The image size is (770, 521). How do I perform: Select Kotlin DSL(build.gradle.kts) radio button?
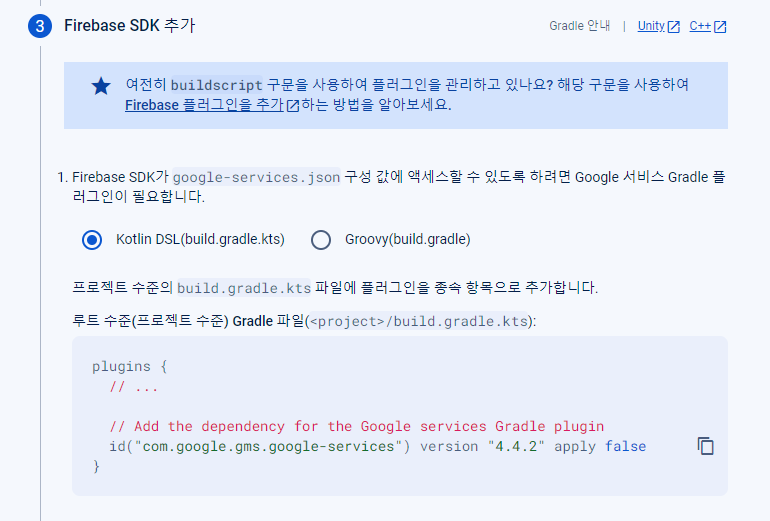(92, 240)
